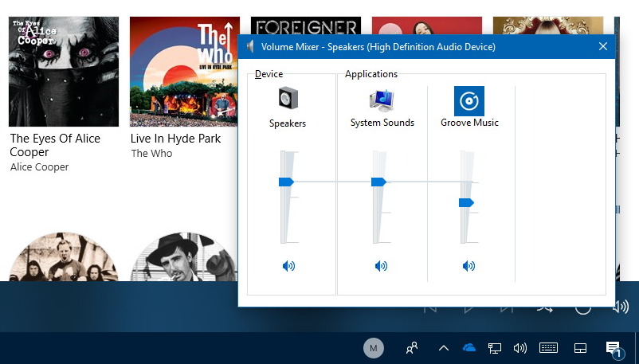
Task: Open Live In Hyde Park album cover
Action: (185, 72)
